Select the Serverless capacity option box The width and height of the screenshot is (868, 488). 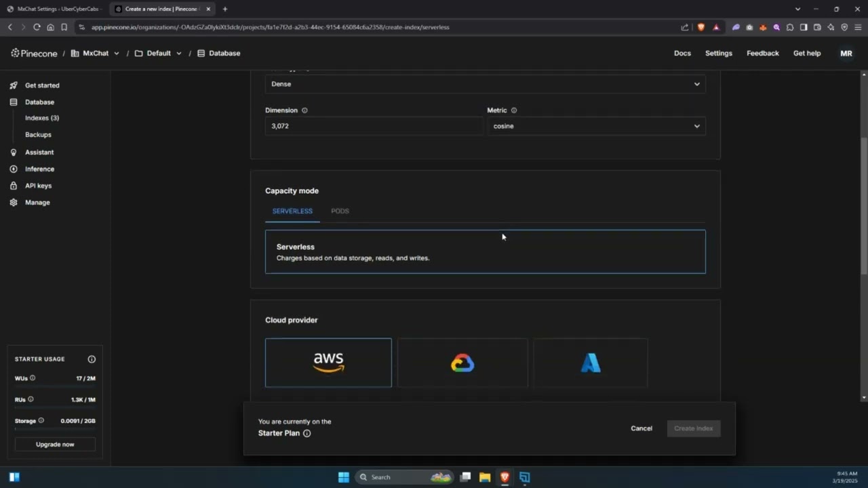(486, 251)
